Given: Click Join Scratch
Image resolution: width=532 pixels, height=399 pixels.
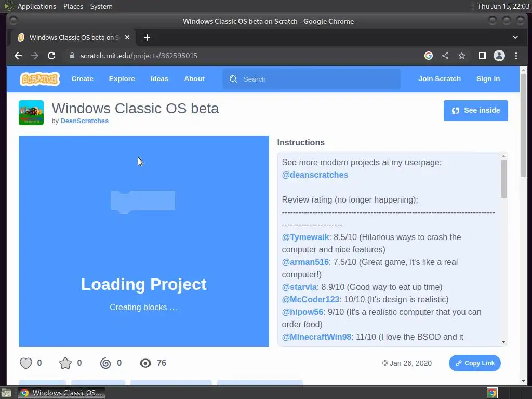Looking at the screenshot, I should pos(440,79).
